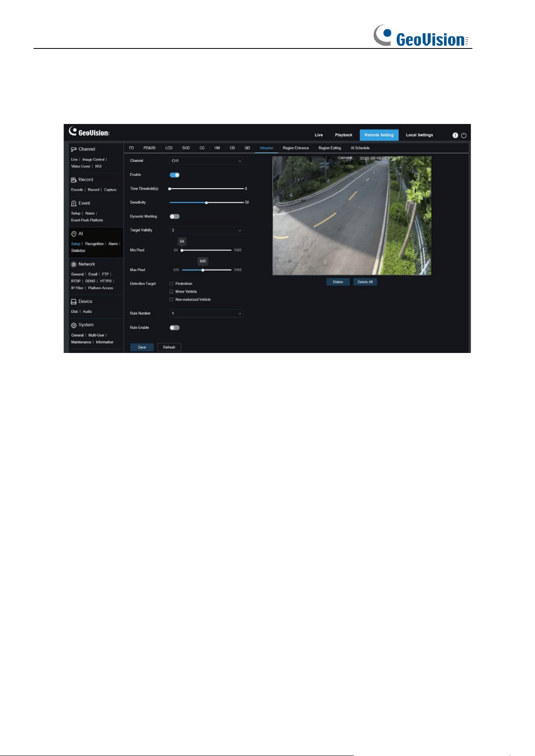Click the GeoVision logo in app header
535x756 pixels.
[89, 132]
